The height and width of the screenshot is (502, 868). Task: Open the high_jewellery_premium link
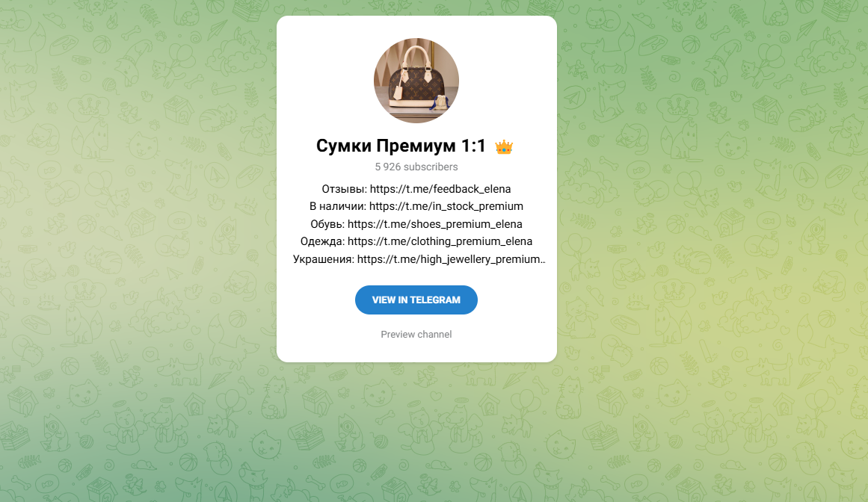[x=449, y=259]
